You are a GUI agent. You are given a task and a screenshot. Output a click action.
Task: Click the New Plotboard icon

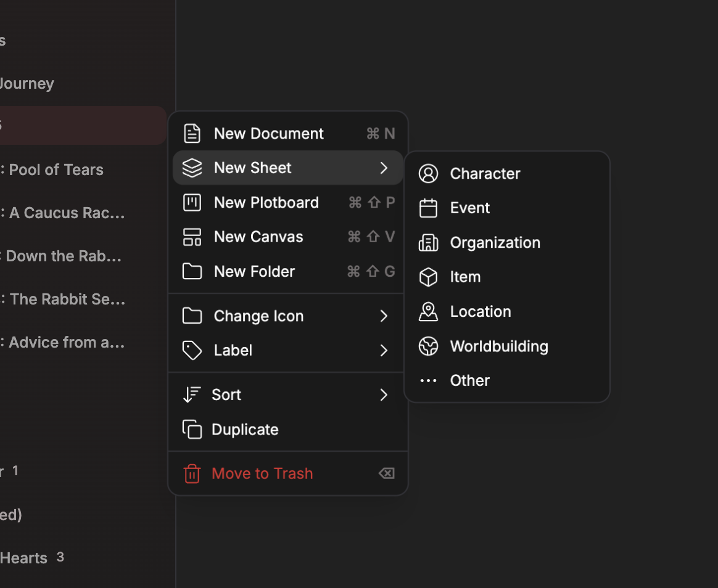click(192, 202)
